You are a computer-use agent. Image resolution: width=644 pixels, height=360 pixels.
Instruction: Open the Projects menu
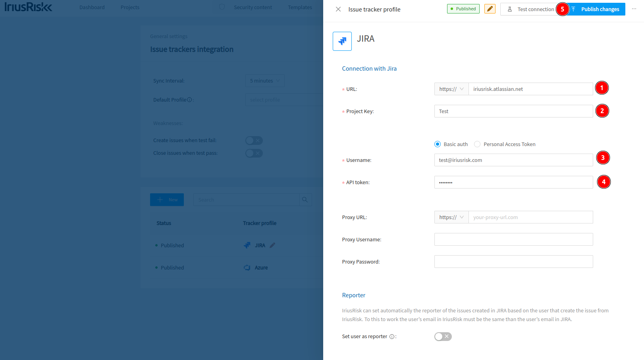130,7
